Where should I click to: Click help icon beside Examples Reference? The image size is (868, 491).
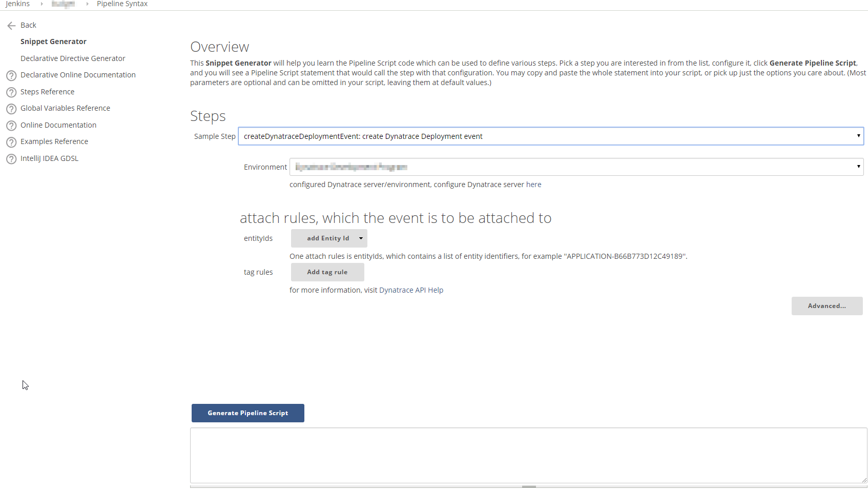[x=11, y=142]
